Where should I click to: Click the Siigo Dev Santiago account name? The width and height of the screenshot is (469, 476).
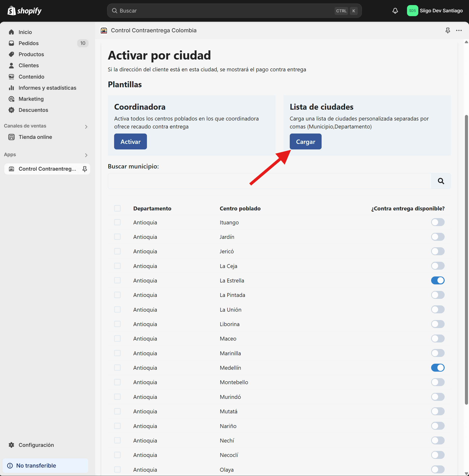click(x=441, y=11)
